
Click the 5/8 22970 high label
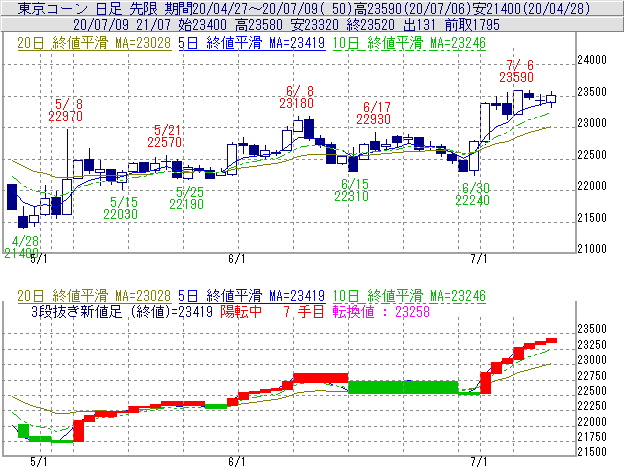[66, 110]
